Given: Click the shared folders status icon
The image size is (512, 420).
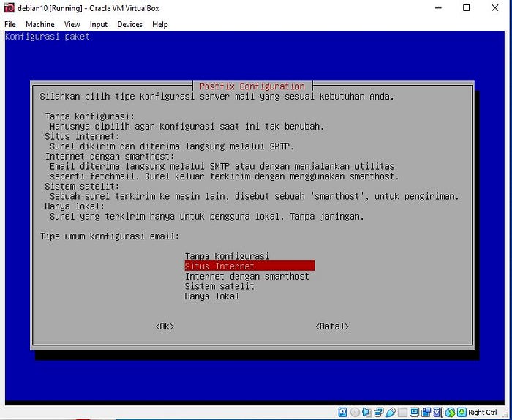Looking at the screenshot, I should pos(402,412).
